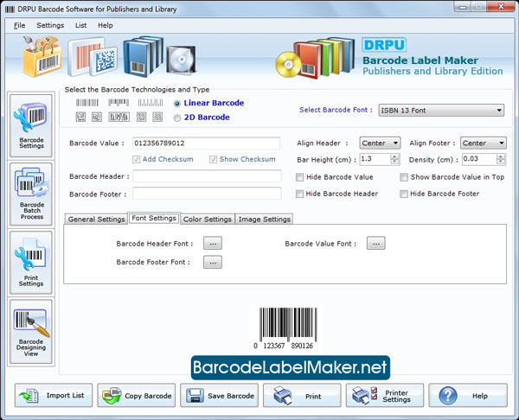
Task: Click the second linear barcode sample icon
Action: coord(119,103)
